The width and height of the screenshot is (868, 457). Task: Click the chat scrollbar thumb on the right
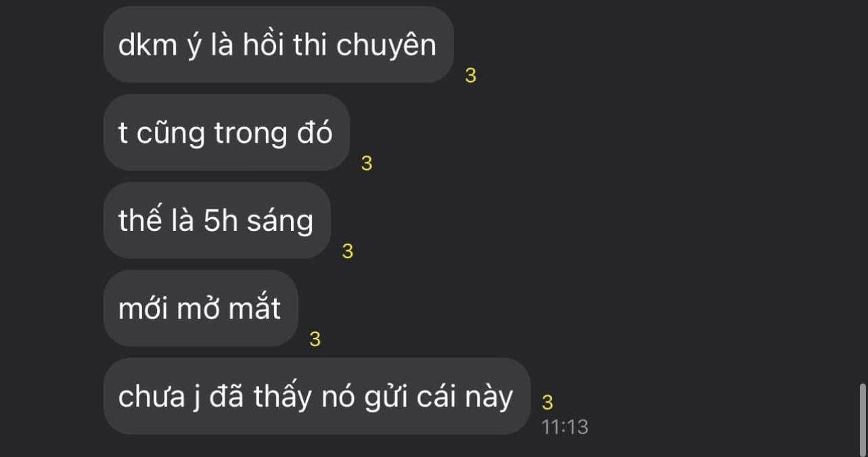pyautogui.click(x=862, y=420)
